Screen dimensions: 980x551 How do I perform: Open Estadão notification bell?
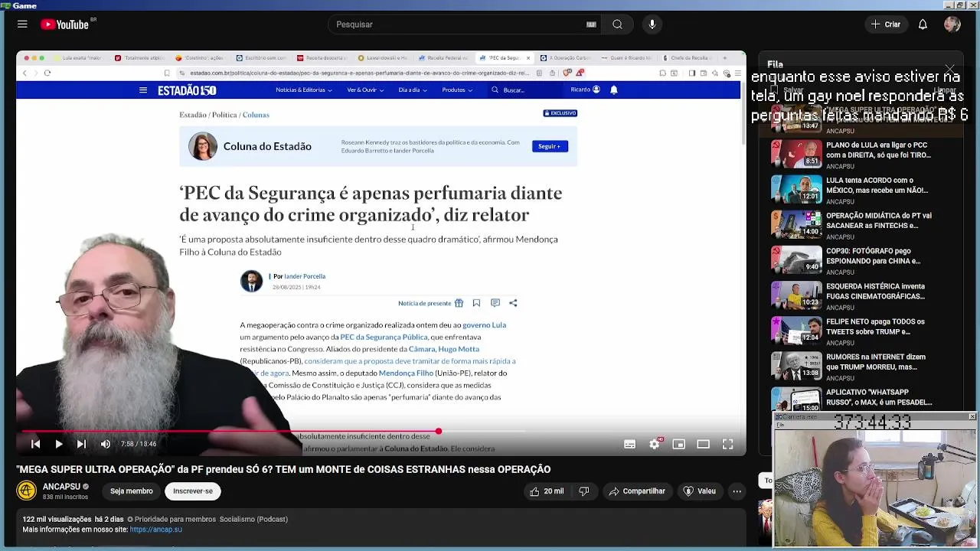click(613, 90)
